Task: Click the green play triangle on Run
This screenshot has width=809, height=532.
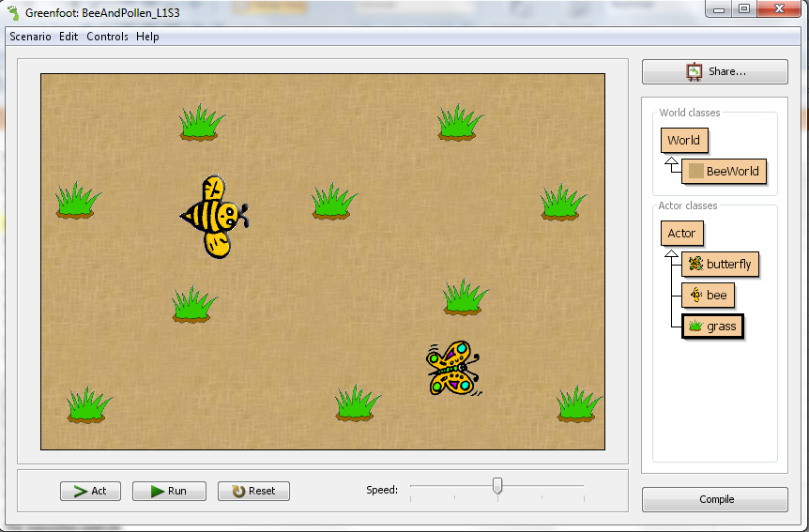Action: pos(158,492)
